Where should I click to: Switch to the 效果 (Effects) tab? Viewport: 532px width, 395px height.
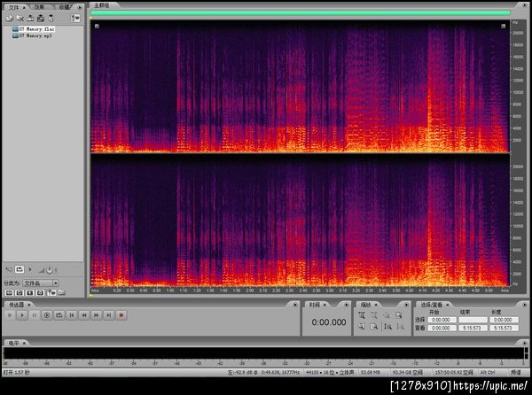(39, 7)
